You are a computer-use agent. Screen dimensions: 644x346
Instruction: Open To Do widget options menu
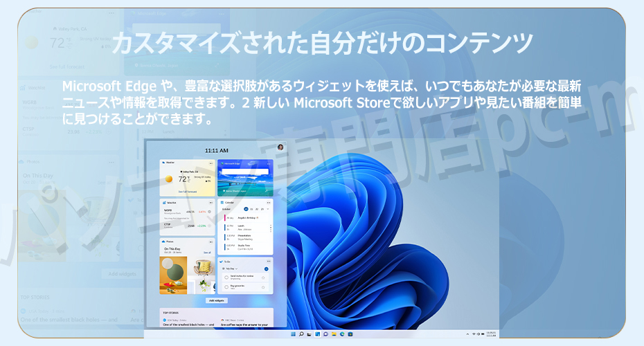[x=269, y=261]
